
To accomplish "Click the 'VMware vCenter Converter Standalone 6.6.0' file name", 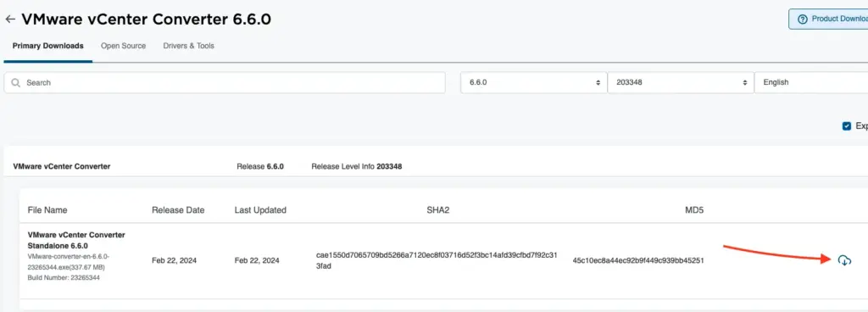I will pos(76,240).
